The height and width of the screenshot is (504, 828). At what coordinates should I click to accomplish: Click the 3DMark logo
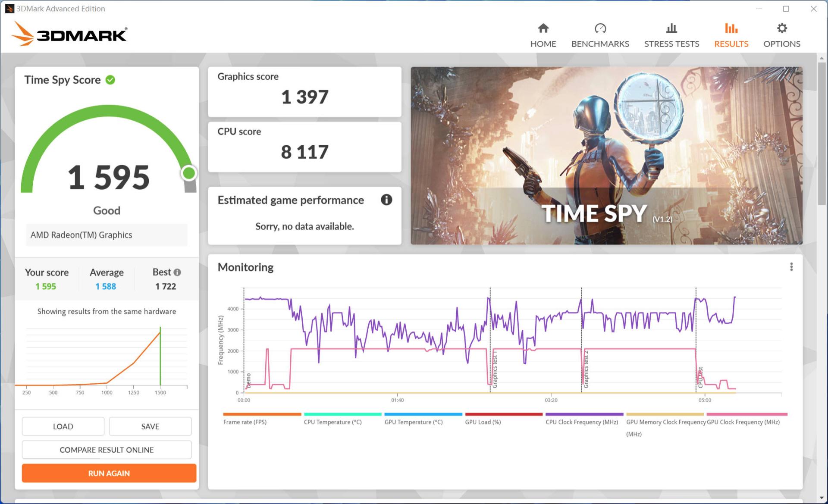click(70, 34)
